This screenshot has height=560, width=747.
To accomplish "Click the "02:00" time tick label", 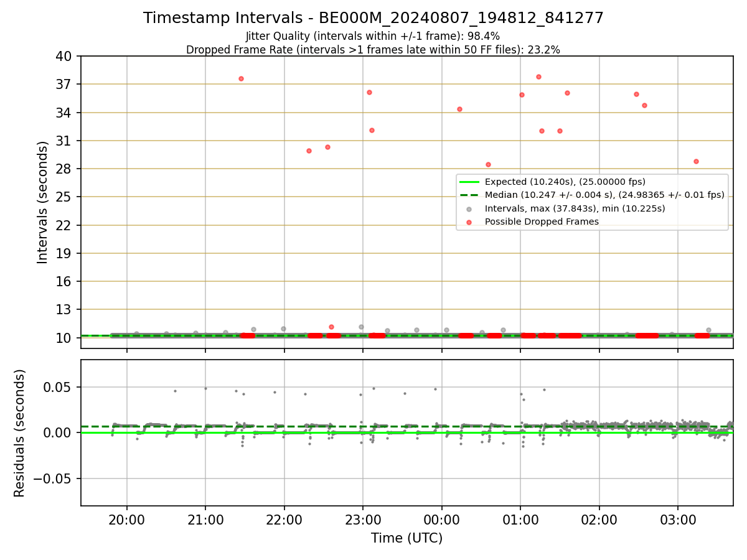I will click(x=599, y=520).
